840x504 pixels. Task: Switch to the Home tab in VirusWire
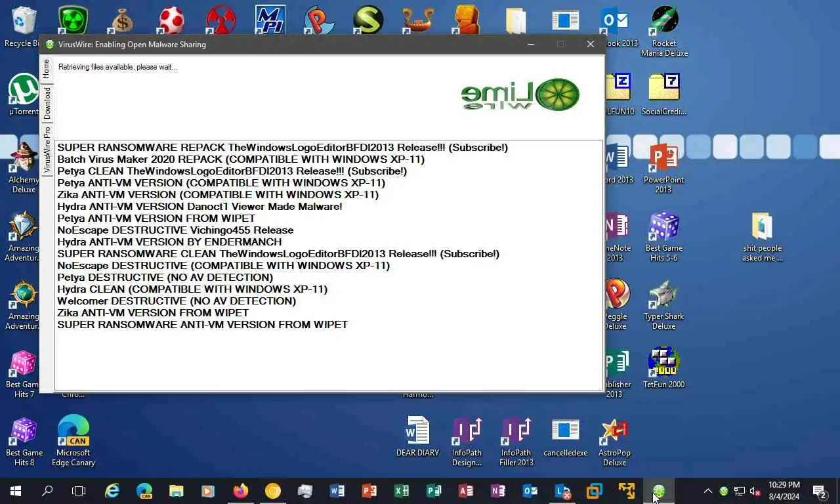tap(47, 70)
